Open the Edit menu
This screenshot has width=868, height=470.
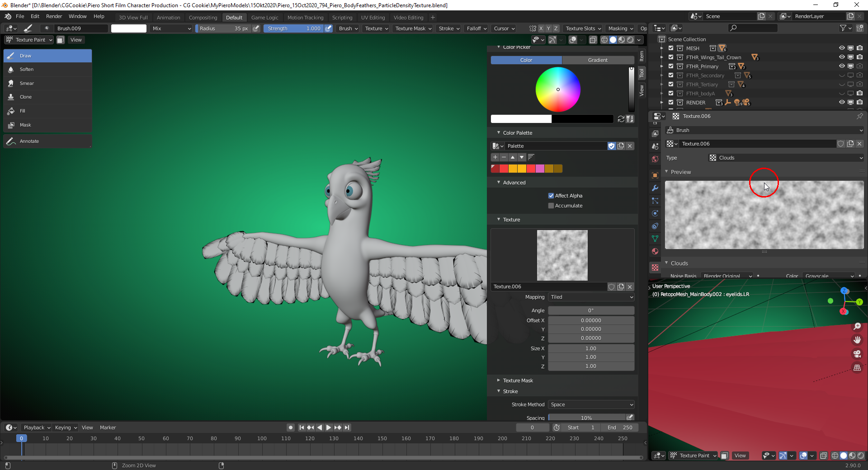pos(35,16)
